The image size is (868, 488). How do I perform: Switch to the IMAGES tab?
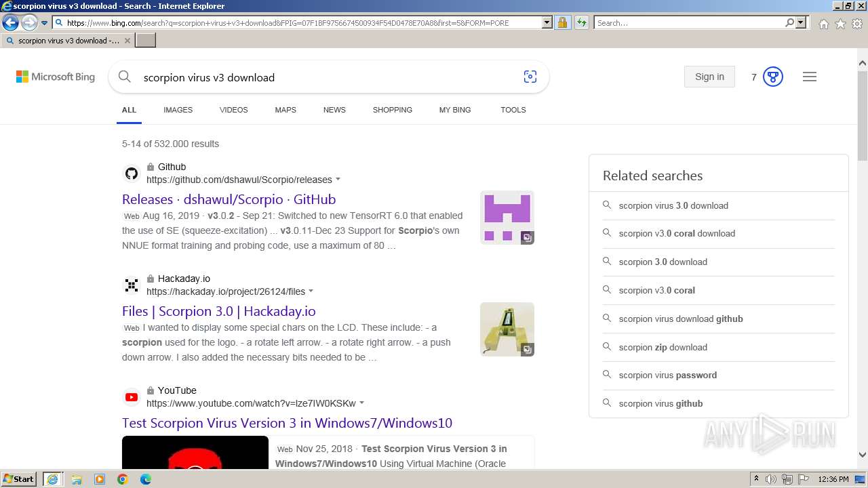tap(178, 110)
